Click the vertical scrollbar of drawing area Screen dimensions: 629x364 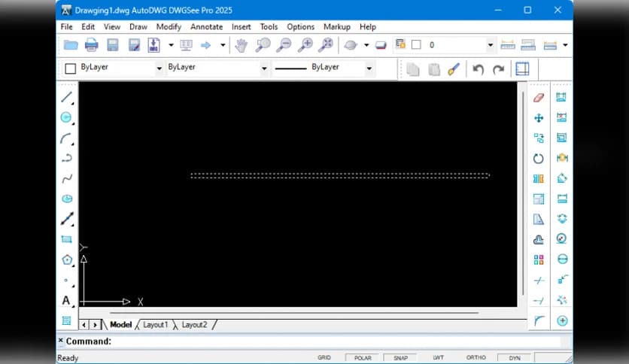pyautogui.click(x=523, y=193)
